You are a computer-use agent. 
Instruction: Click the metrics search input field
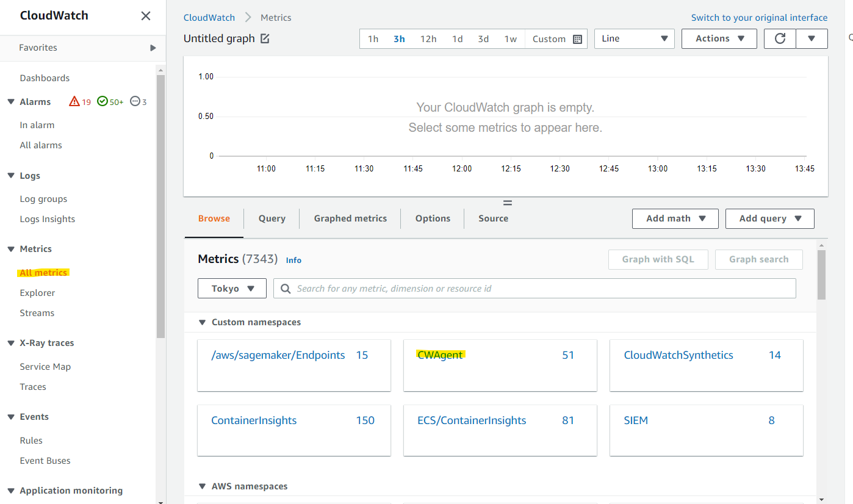[534, 289]
